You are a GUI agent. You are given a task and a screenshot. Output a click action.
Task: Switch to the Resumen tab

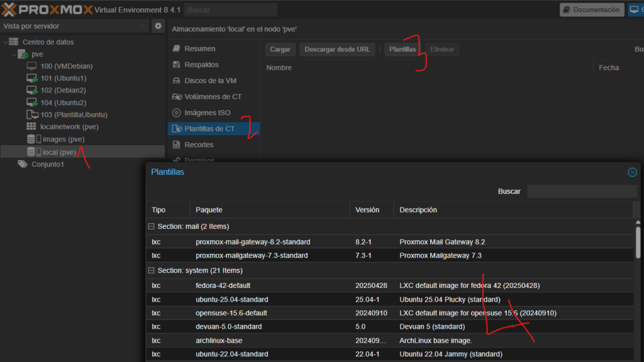pos(199,48)
